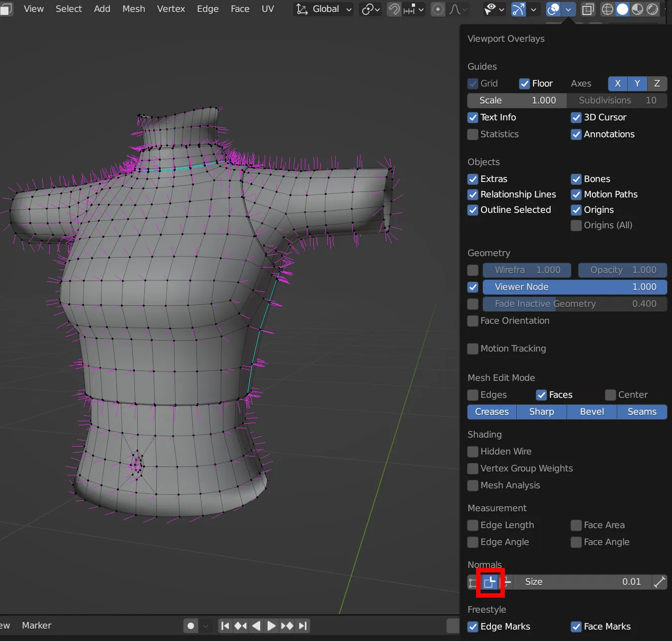Uncheck the Annotations checkbox
The width and height of the screenshot is (672, 641).
click(576, 134)
